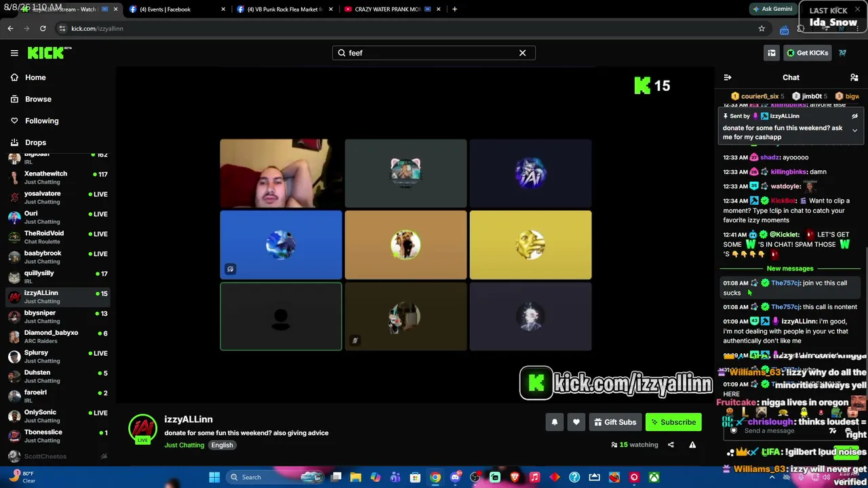Open TheRoidVoid channel in sidebar
The height and width of the screenshot is (488, 868).
tap(58, 237)
